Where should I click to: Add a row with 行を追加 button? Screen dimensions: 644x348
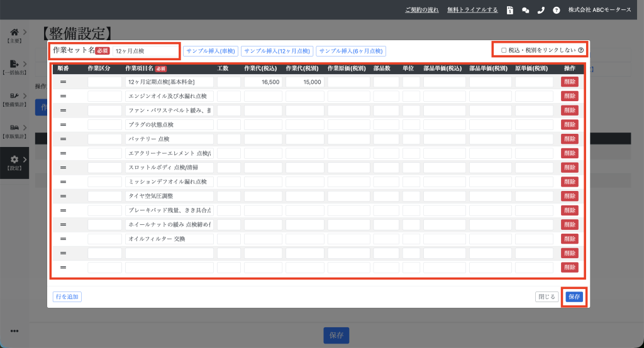click(x=67, y=296)
